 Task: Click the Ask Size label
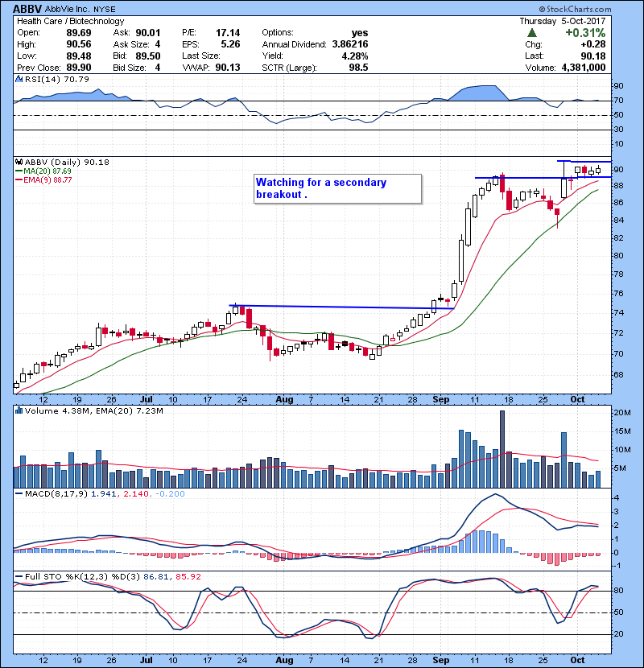tap(131, 44)
